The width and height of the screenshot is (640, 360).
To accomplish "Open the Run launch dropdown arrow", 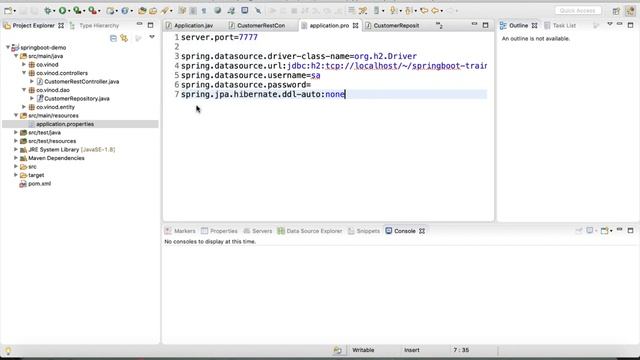I will coord(69,11).
